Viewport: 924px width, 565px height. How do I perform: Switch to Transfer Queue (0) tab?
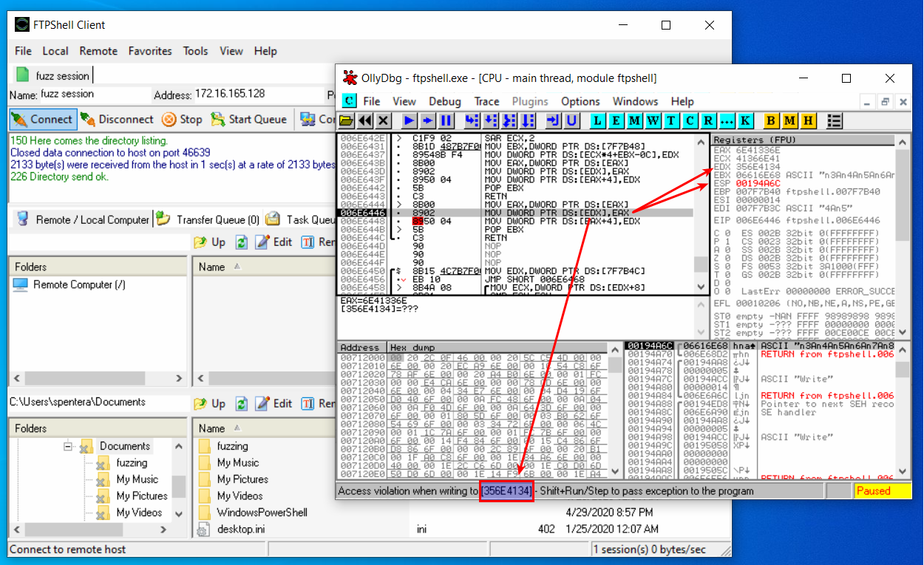207,219
